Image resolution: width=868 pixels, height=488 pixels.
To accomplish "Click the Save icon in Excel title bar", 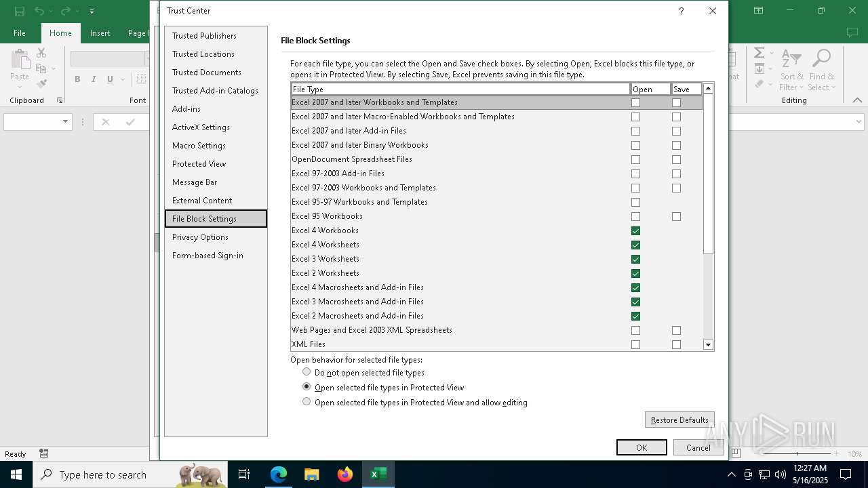I will [x=19, y=11].
